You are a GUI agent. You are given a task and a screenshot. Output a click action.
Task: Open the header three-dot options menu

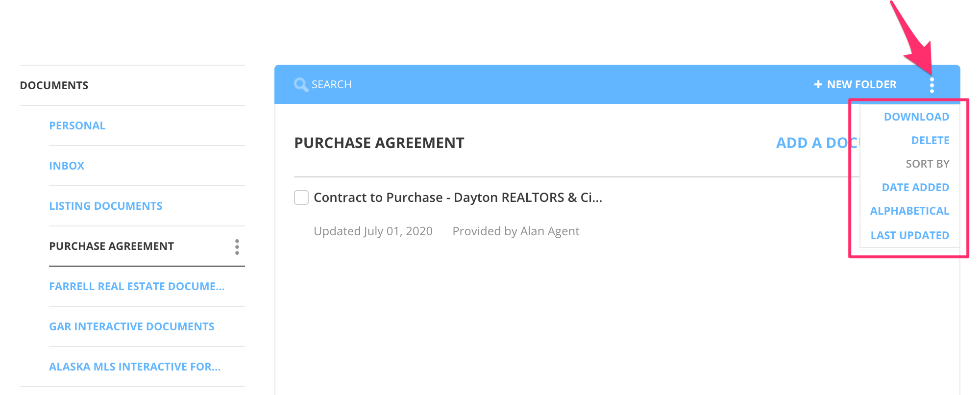pyautogui.click(x=931, y=85)
